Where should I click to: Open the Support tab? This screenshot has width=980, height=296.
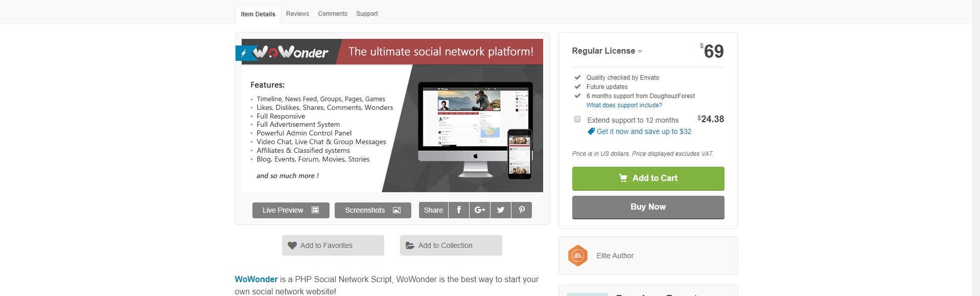(x=367, y=14)
